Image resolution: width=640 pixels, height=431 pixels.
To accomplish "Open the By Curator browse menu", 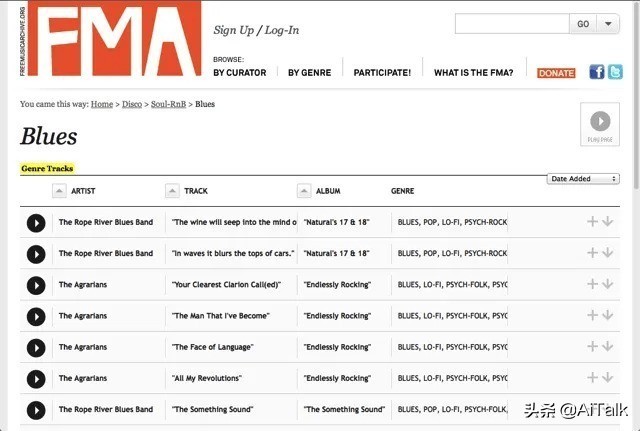I will [240, 73].
